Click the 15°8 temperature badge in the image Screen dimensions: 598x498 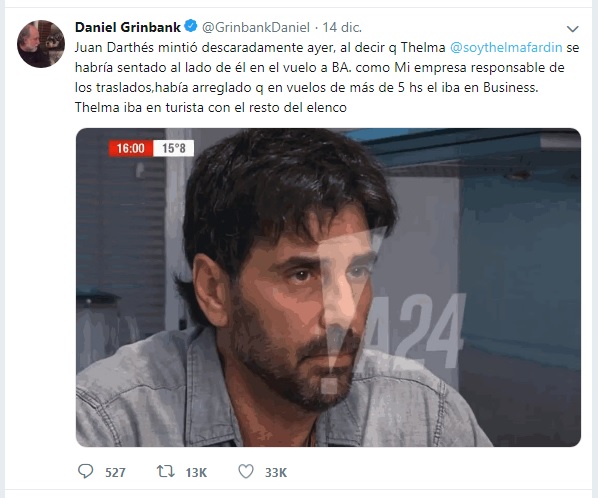[174, 148]
